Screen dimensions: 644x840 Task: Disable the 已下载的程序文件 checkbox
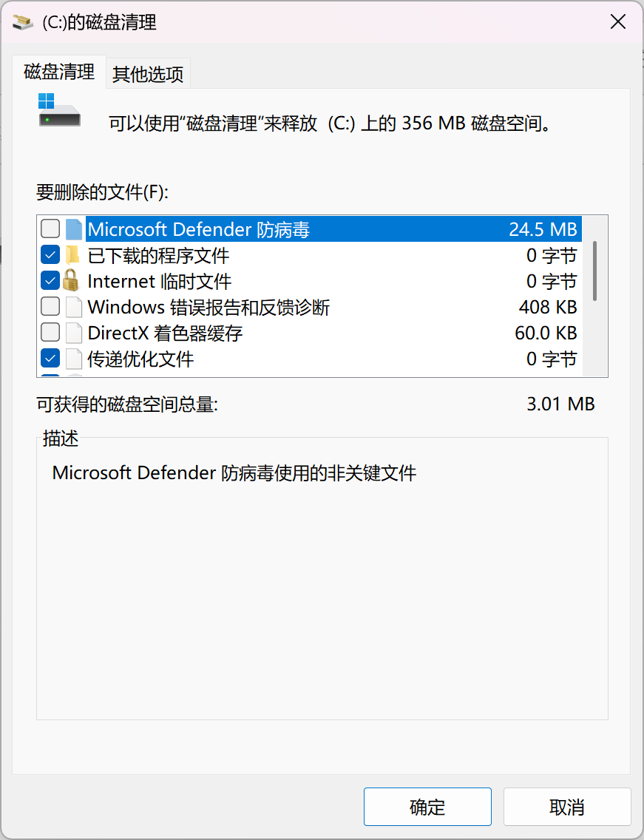pyautogui.click(x=50, y=254)
